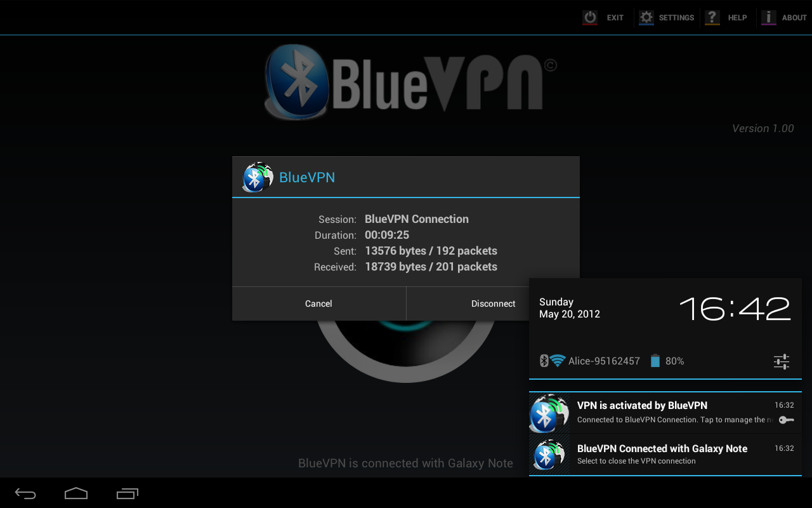Tap the Wi-Fi signal icon
Image resolution: width=812 pixels, height=508 pixels.
(558, 361)
